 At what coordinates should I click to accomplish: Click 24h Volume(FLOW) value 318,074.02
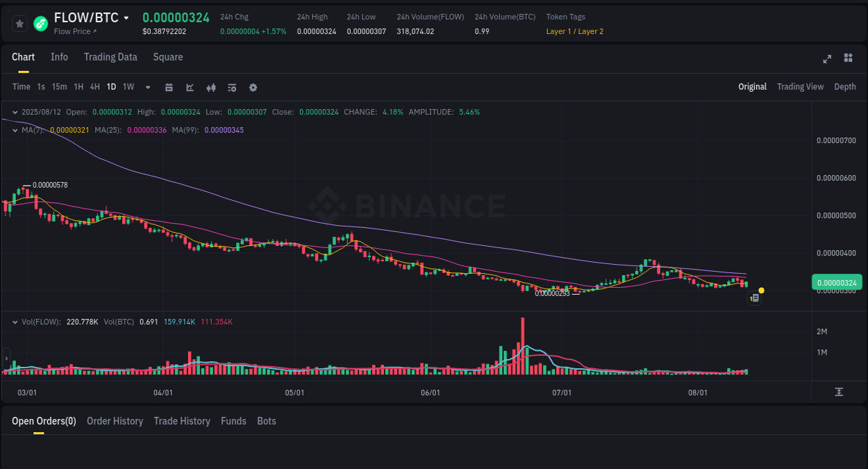pos(415,31)
